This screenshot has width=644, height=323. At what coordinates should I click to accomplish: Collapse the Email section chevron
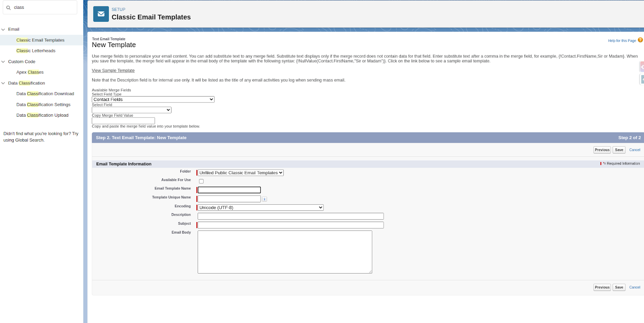point(3,29)
